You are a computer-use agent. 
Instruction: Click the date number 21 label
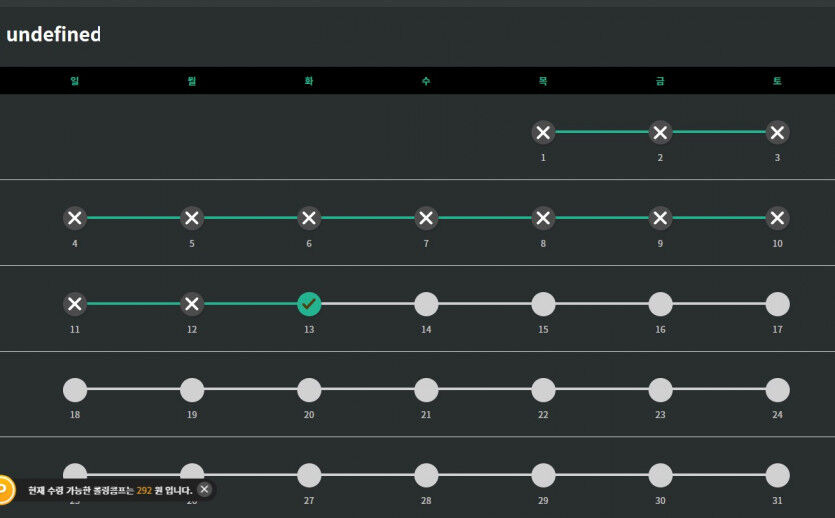tap(426, 415)
